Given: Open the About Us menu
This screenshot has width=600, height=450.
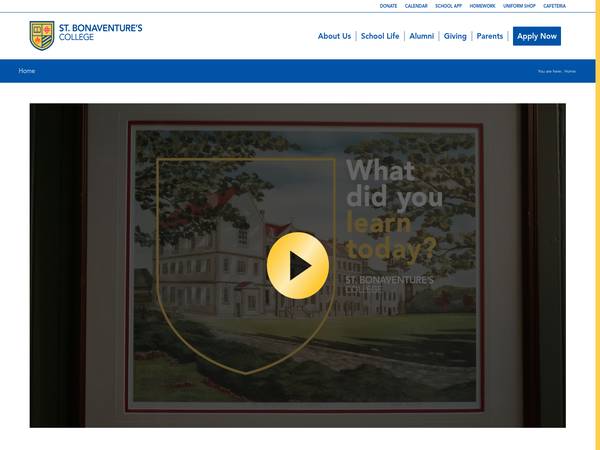Looking at the screenshot, I should coord(334,36).
